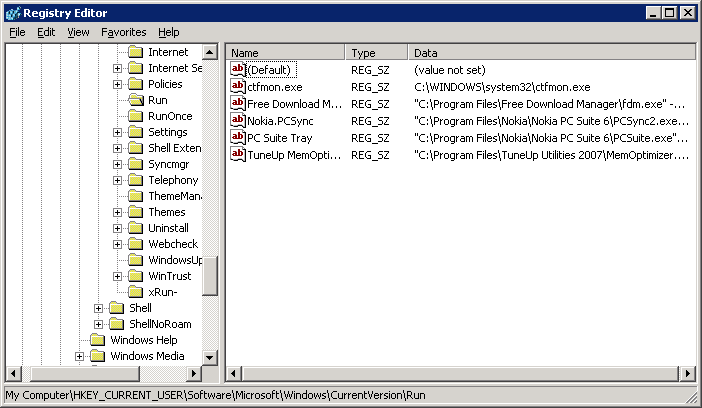Click the xRun- folder icon
The width and height of the screenshot is (702, 408).
pos(135,292)
